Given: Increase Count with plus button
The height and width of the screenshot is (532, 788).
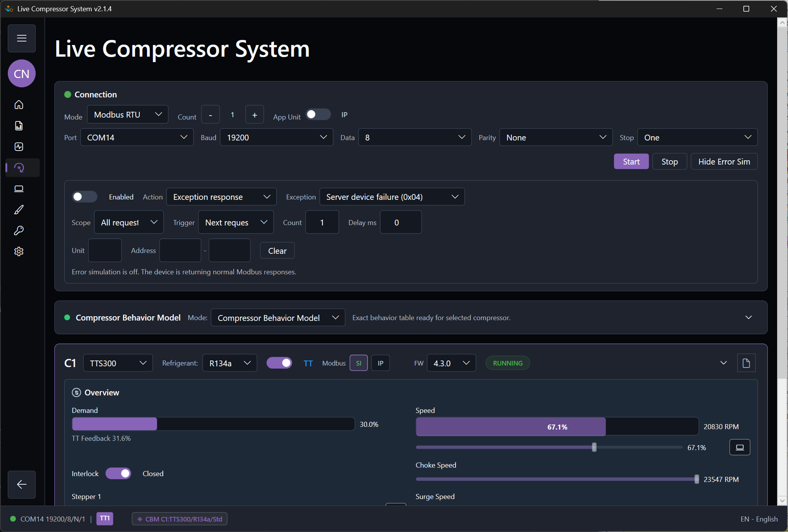Looking at the screenshot, I should click(x=255, y=115).
